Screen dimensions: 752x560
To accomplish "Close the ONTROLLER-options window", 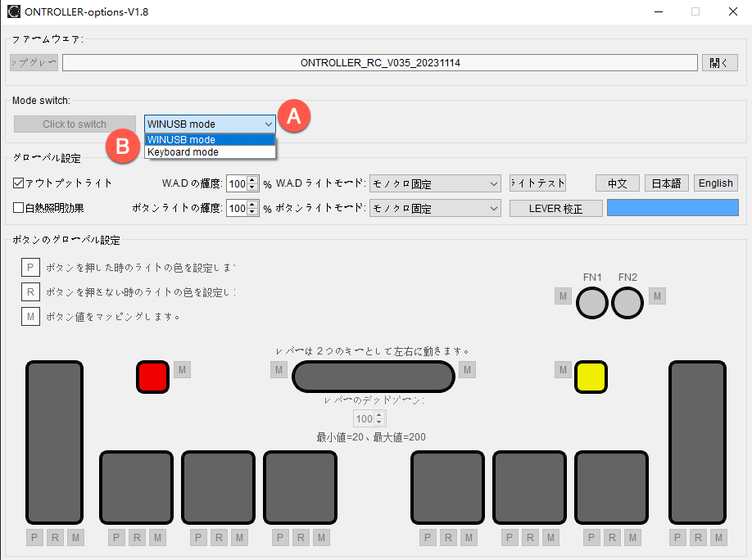I will (733, 11).
